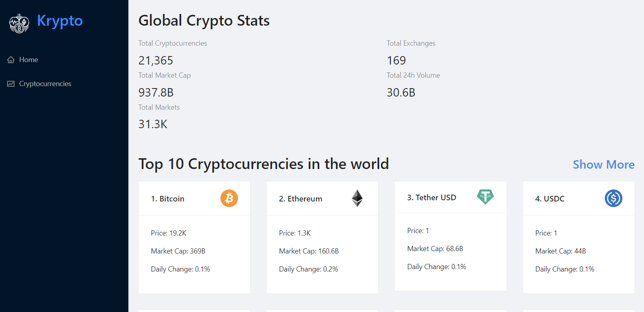Image resolution: width=644 pixels, height=312 pixels.
Task: Click the Krypto brain logo icon
Action: pyautogui.click(x=19, y=23)
